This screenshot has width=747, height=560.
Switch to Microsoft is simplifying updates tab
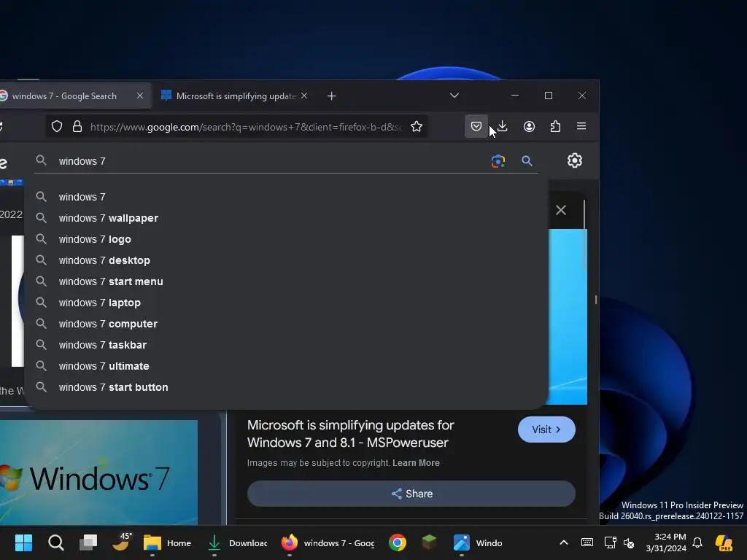point(236,96)
